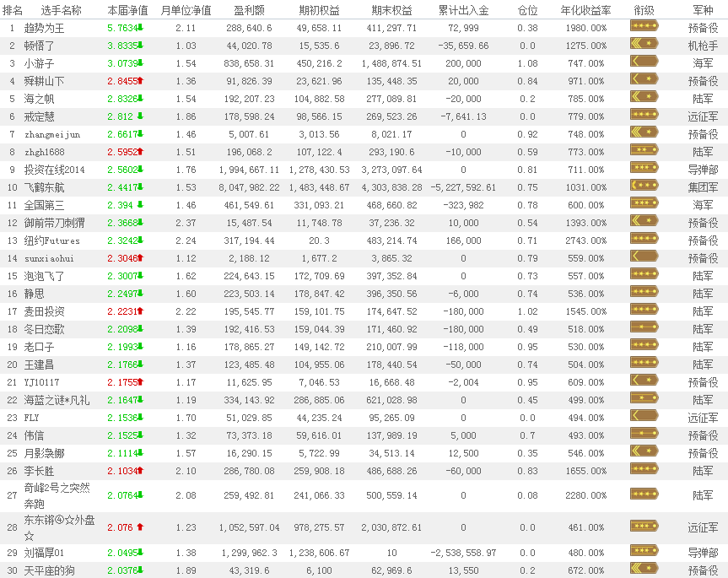Select cumulative deposit -2,538,558.97
Viewport: 728px width, 578px height.
(x=463, y=553)
